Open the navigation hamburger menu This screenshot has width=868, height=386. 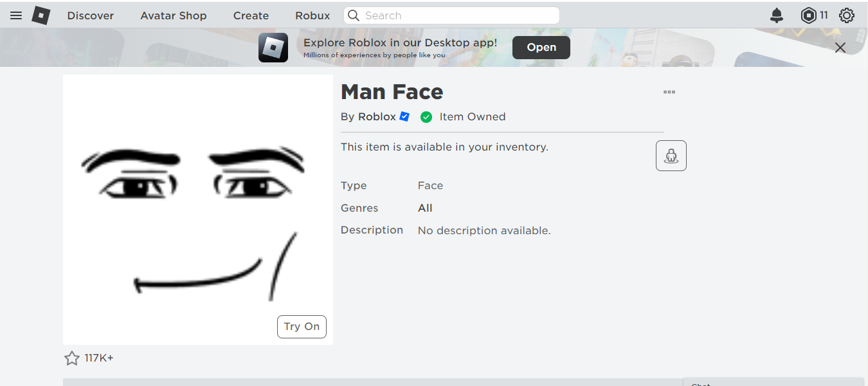pyautogui.click(x=15, y=15)
